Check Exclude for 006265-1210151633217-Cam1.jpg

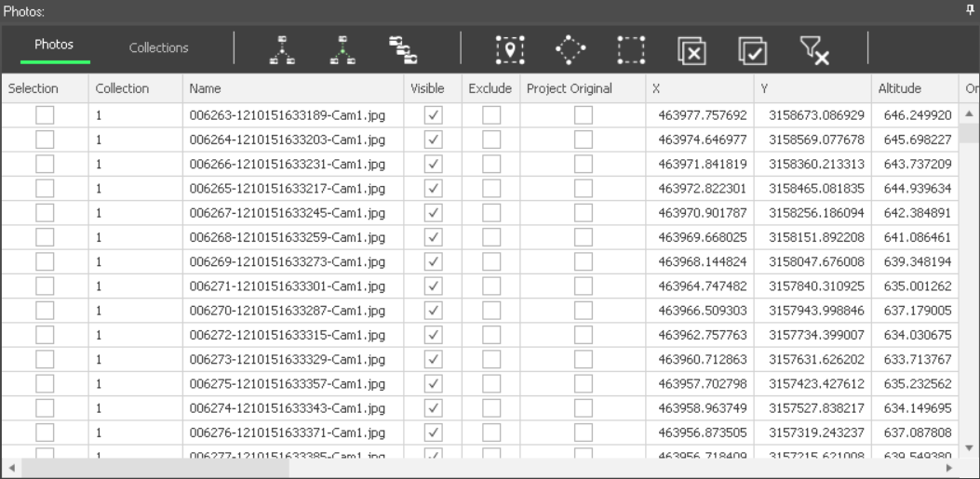491,188
